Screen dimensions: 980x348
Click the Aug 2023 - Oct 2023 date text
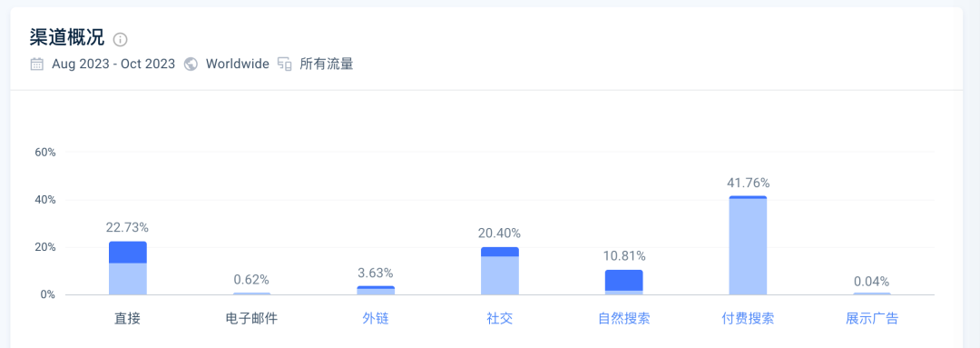click(113, 64)
